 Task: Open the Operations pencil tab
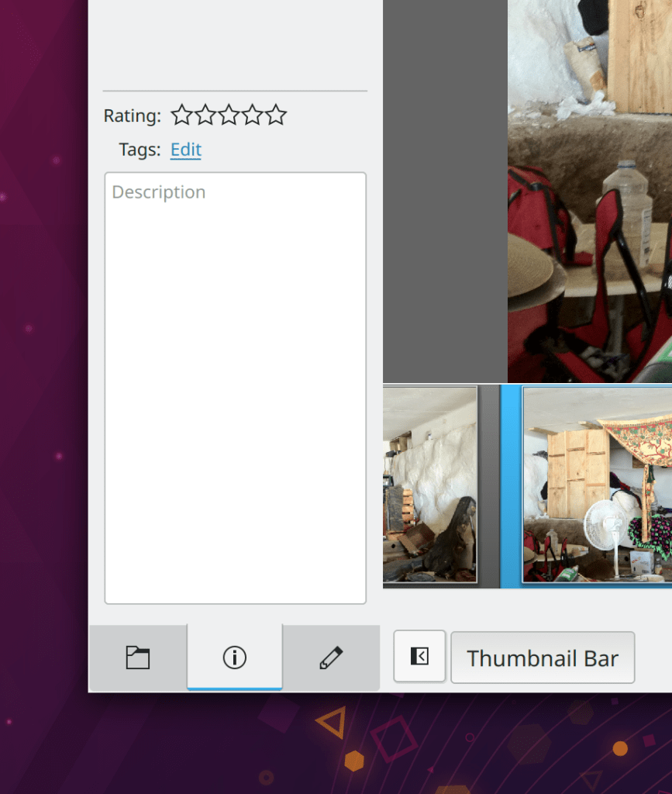click(331, 658)
